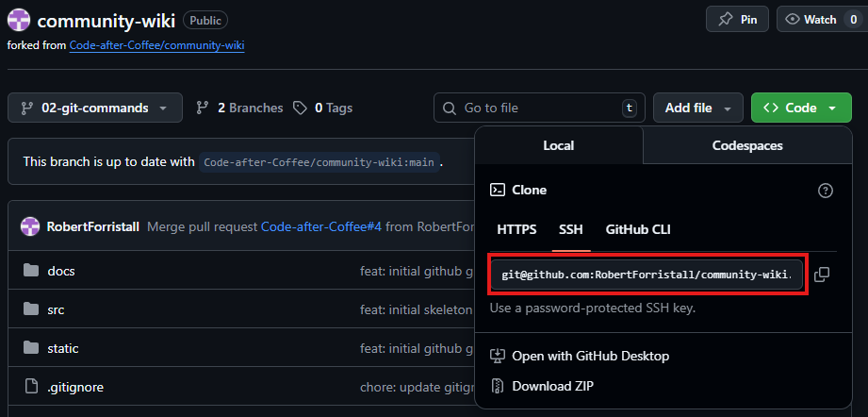Screen dimensions: 868x417
Task: Click the branch icon in branch selector
Action: [x=26, y=108]
